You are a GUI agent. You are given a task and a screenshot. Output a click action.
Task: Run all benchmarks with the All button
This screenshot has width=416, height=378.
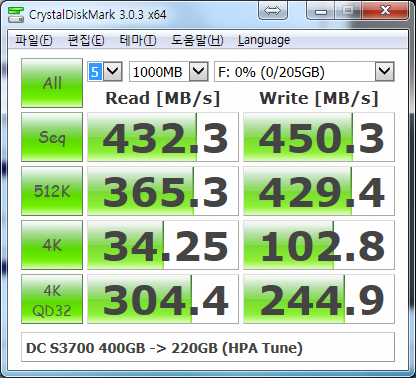(52, 83)
